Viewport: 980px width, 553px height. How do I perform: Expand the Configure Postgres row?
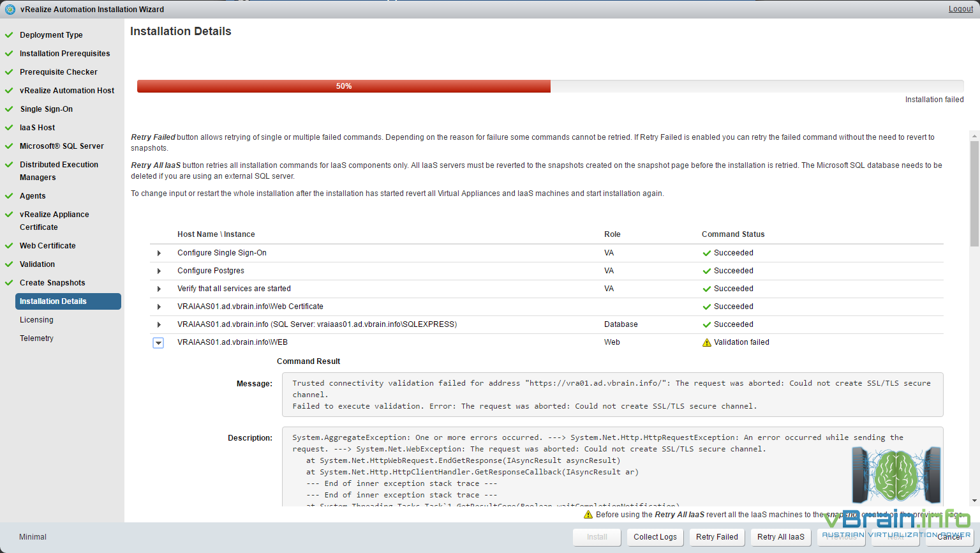click(x=159, y=271)
